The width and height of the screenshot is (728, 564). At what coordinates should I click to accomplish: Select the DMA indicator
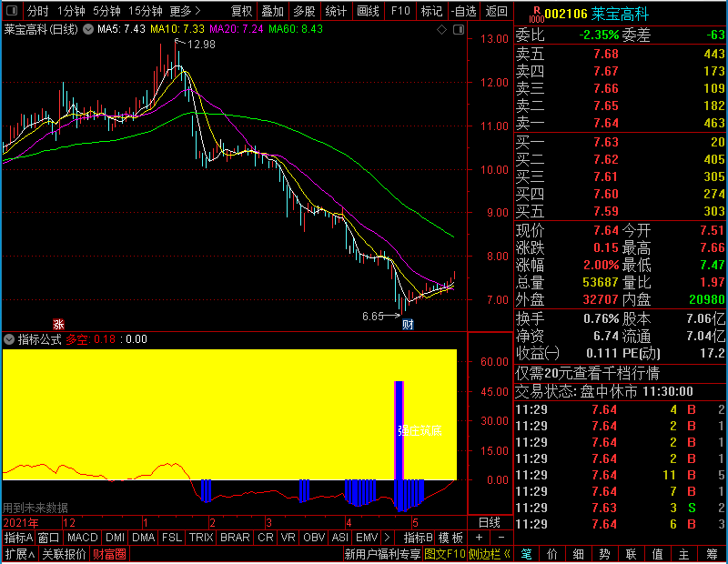click(143, 538)
